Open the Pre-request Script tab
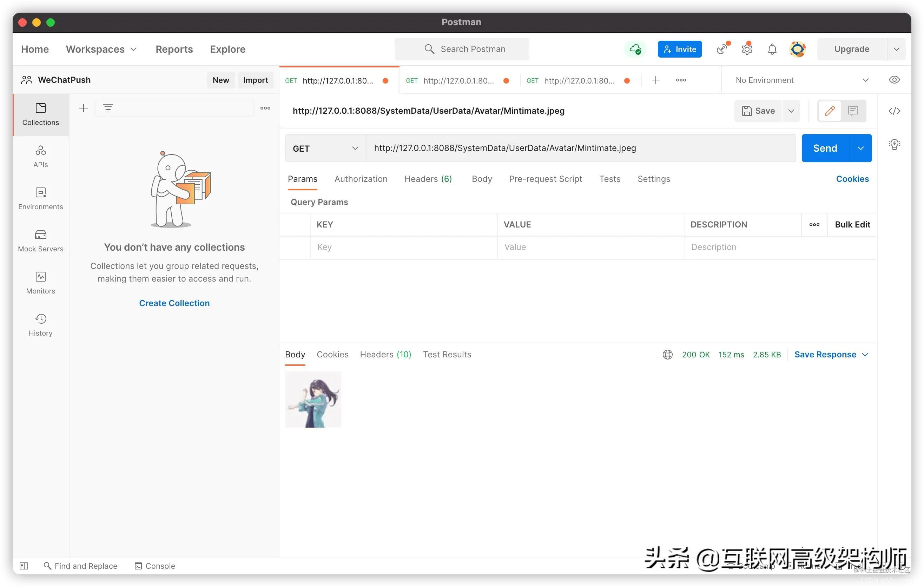Screen dimensions: 924x587 [545, 179]
